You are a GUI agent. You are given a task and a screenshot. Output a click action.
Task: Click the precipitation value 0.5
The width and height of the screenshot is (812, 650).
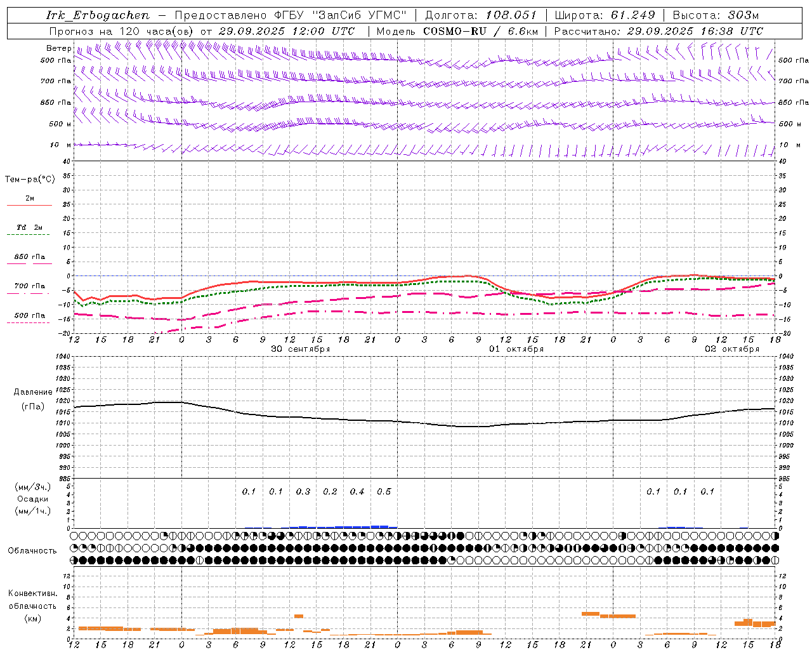pyautogui.click(x=384, y=492)
